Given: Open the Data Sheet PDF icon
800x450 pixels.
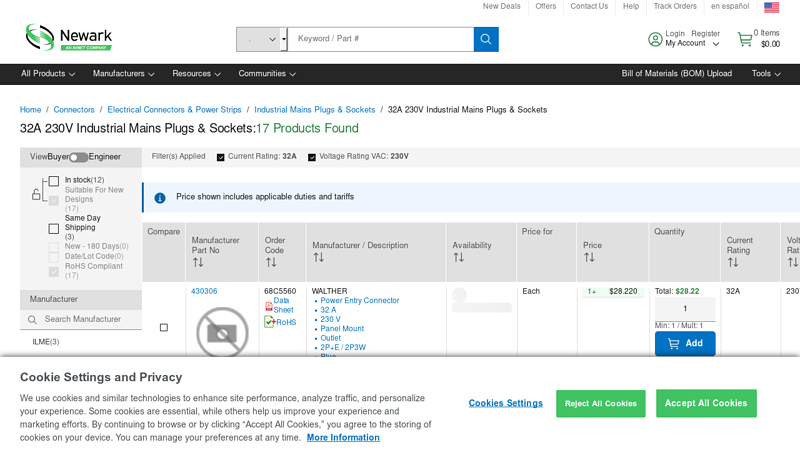Looking at the screenshot, I should (x=269, y=306).
